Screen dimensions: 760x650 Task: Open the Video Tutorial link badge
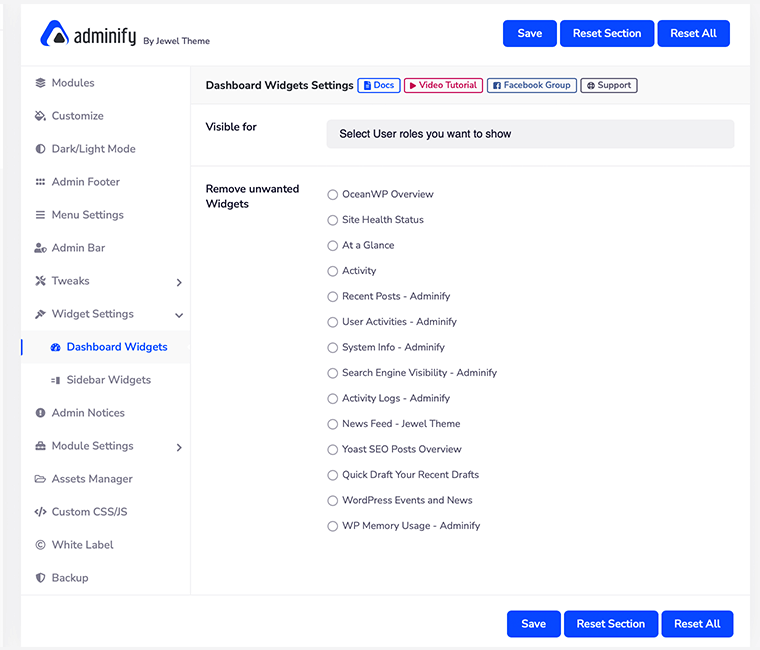pos(443,85)
